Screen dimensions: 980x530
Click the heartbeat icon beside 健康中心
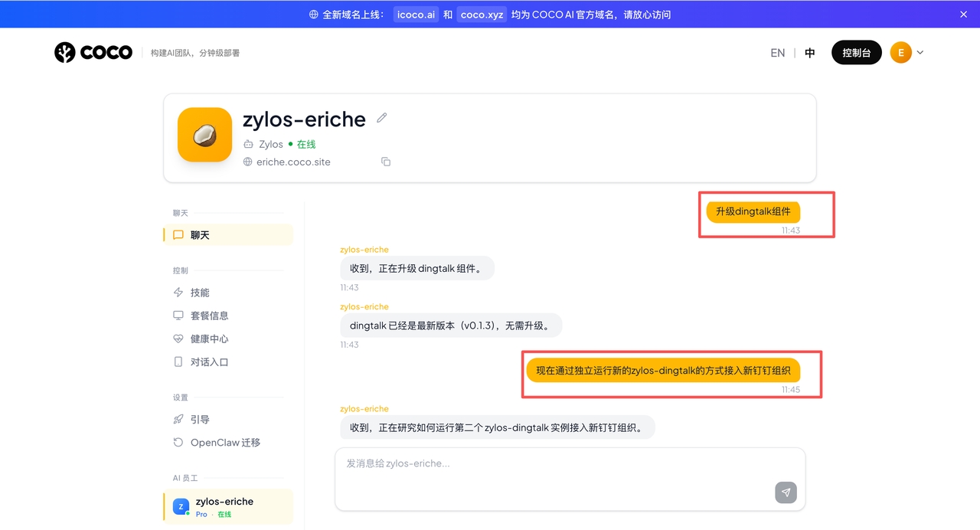[178, 339]
